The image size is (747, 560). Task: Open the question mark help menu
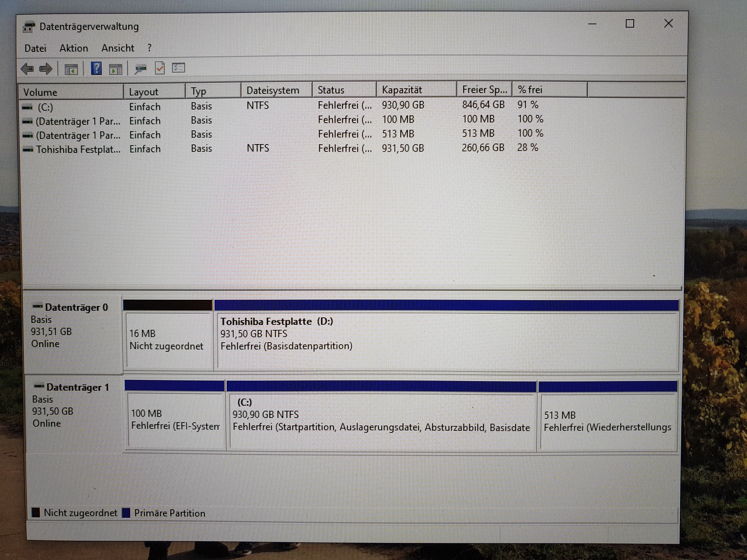[149, 48]
